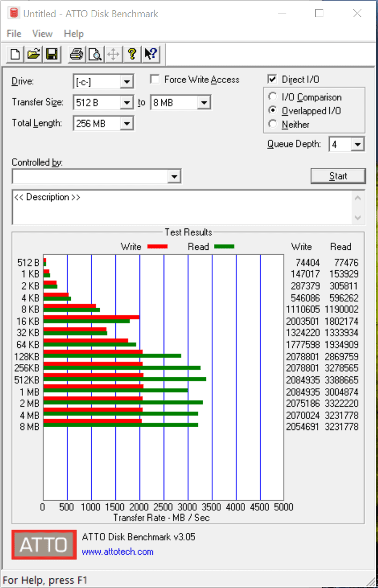Click the Description scrollbar up arrow
This screenshot has height=588, width=378.
tap(358, 197)
